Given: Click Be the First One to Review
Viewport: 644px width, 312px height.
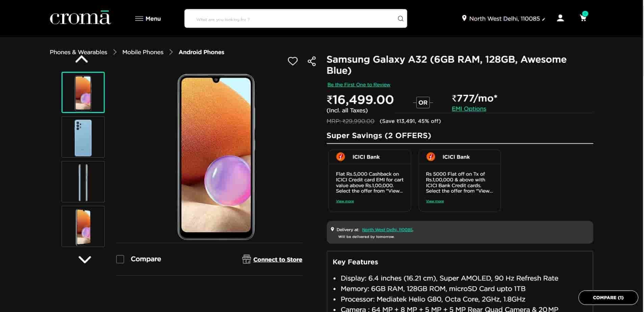Looking at the screenshot, I should pyautogui.click(x=358, y=85).
